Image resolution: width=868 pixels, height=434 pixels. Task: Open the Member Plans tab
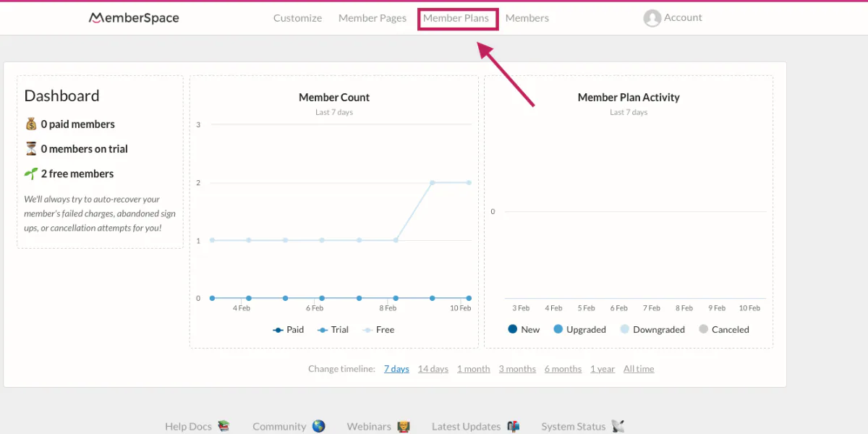pos(456,18)
